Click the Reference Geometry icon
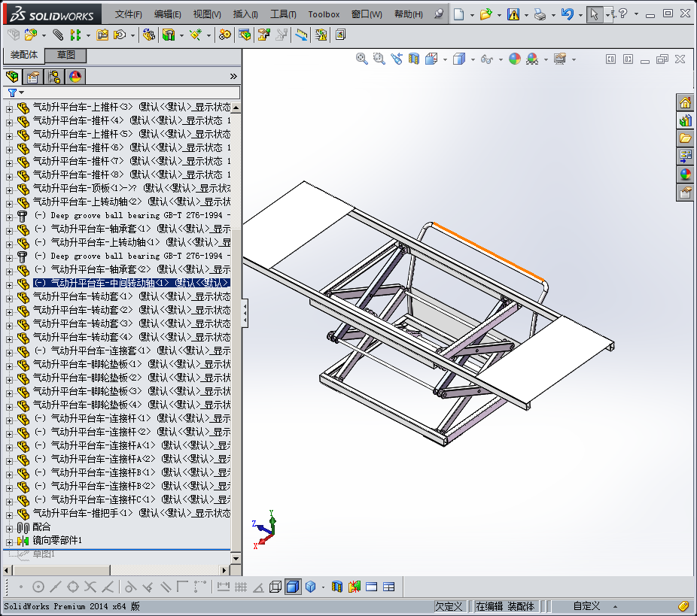Viewport: 697px width, 616px height. tap(195, 35)
